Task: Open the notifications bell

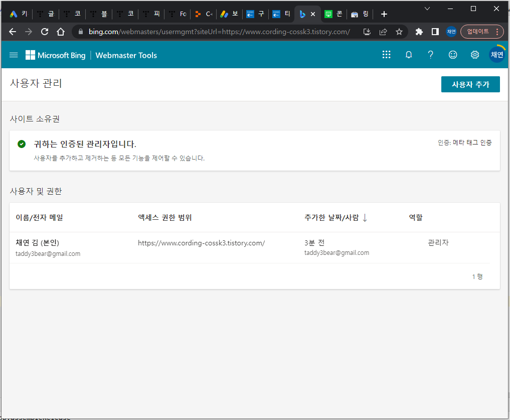Action: (x=409, y=55)
